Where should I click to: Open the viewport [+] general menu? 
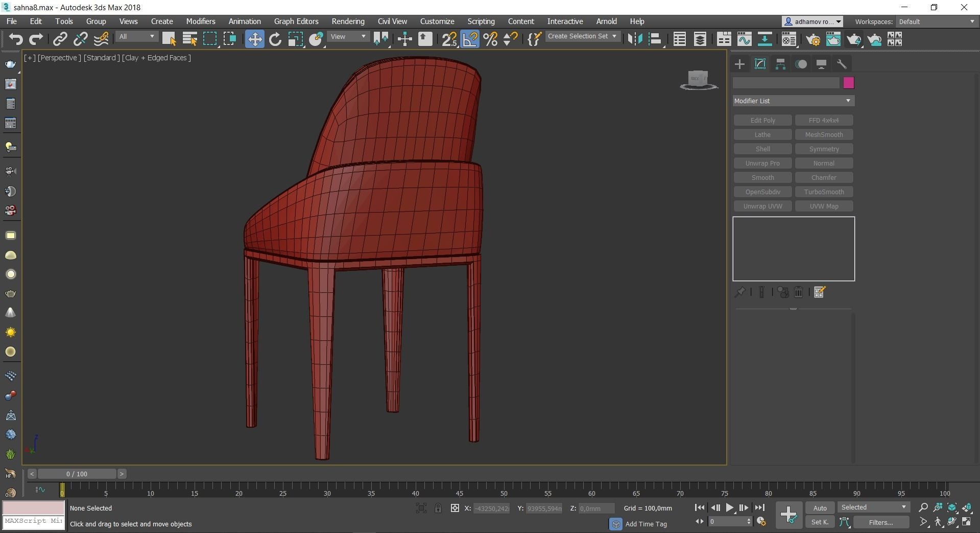(x=30, y=58)
